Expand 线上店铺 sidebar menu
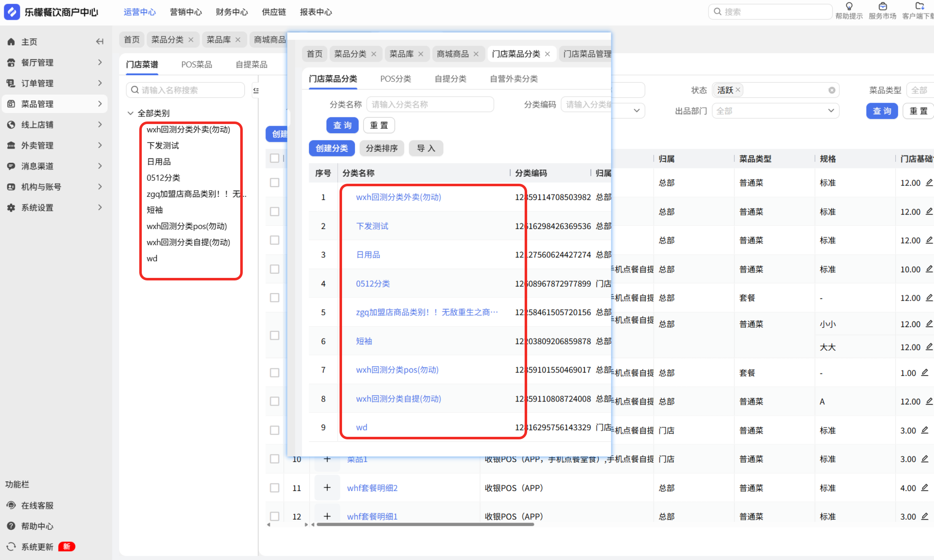Viewport: 934px width, 560px height. click(55, 124)
